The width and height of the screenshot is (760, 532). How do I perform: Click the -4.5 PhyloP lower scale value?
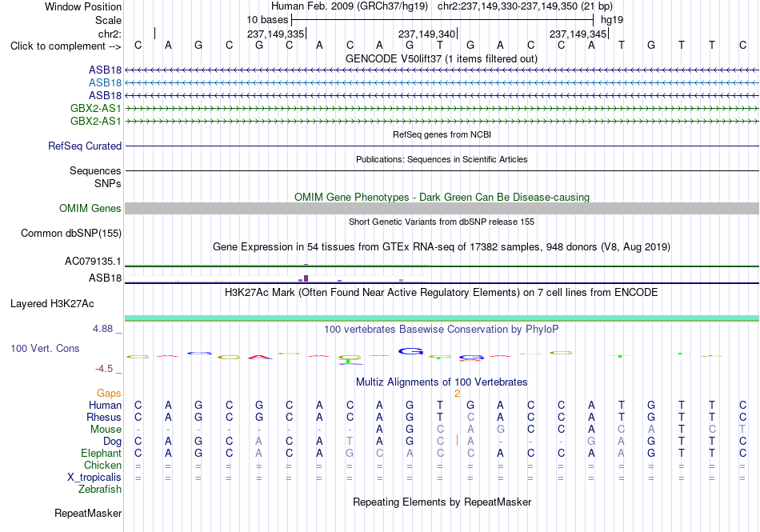click(104, 369)
